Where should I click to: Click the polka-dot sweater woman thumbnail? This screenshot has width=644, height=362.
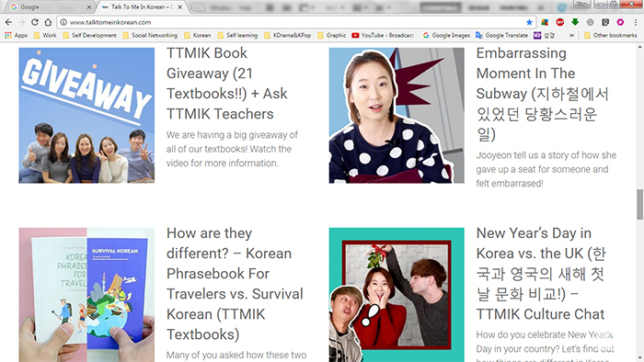click(x=397, y=115)
